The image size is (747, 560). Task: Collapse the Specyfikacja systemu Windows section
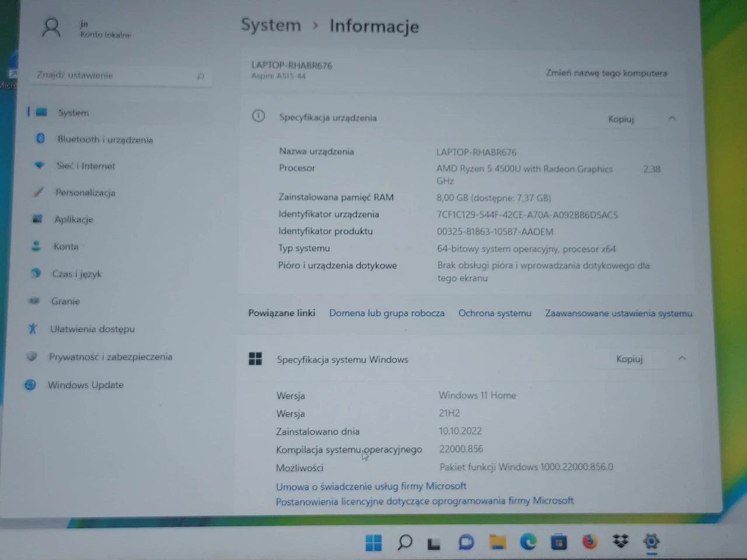pyautogui.click(x=682, y=358)
